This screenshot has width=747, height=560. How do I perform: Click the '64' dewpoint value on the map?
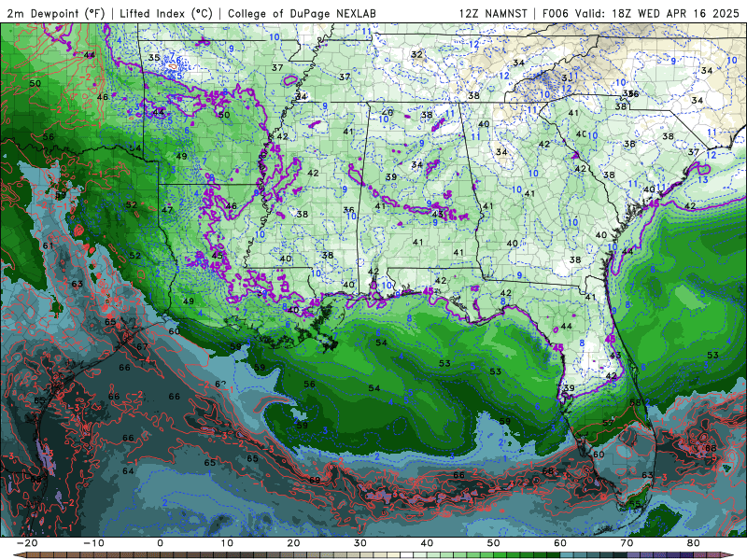(x=128, y=471)
